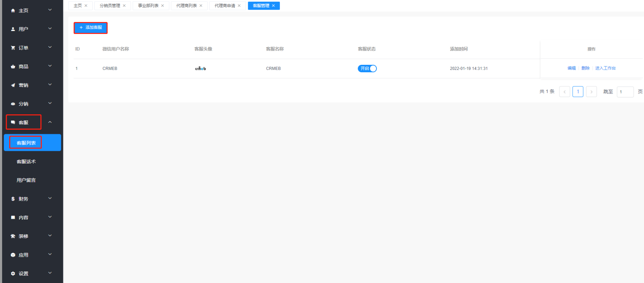Click the dollar icon beside 财务
This screenshot has width=644, height=283.
[x=13, y=199]
